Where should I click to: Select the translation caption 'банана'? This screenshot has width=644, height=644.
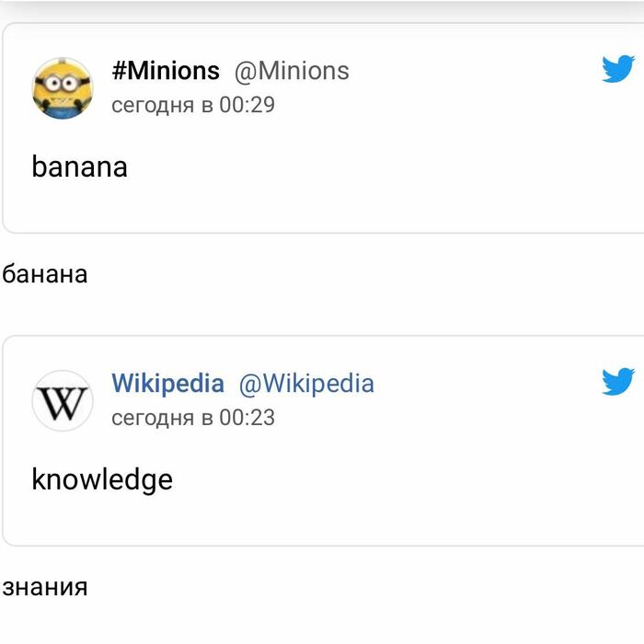point(45,274)
